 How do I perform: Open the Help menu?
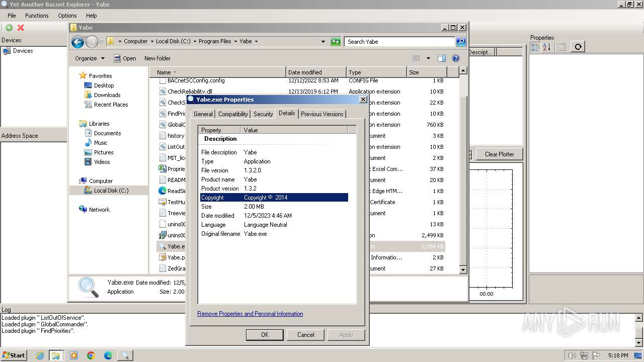click(x=91, y=16)
